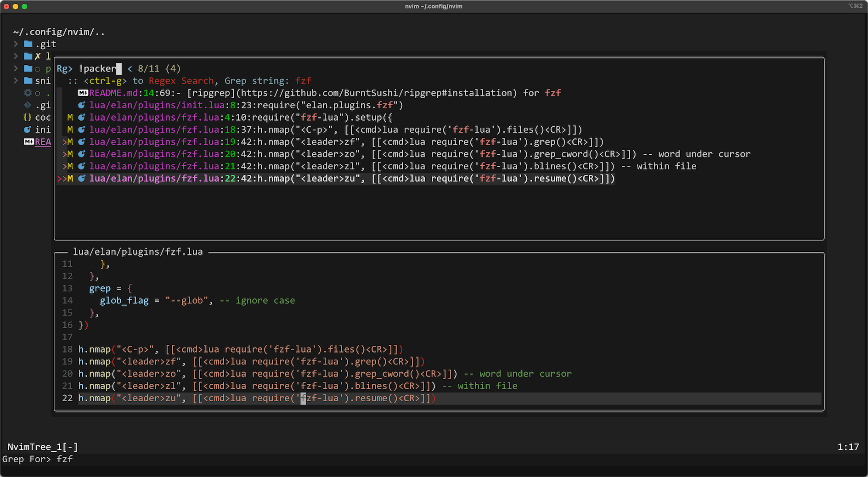Toggle selection marker on fzf.lua:19 result
The image size is (868, 477).
point(65,142)
